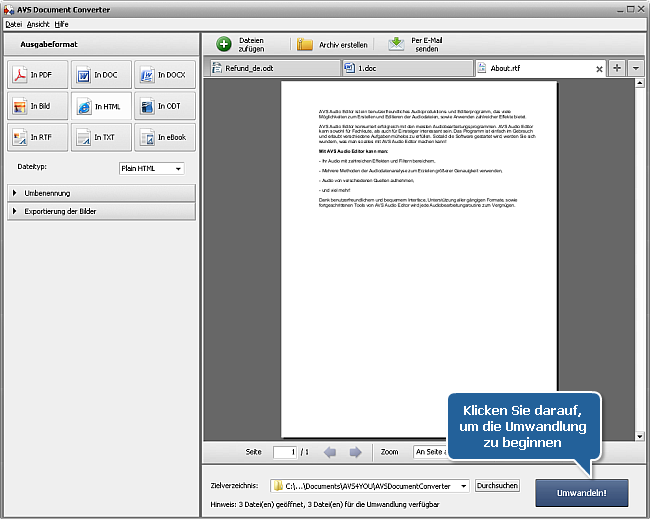Click the preview scrollbar up arrow
This screenshot has width=650, height=519.
640,83
